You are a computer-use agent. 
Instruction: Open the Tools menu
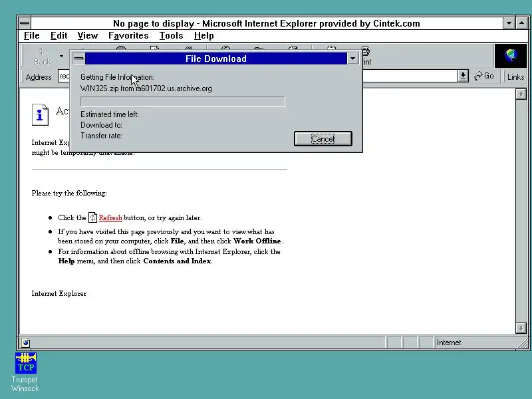click(x=172, y=36)
